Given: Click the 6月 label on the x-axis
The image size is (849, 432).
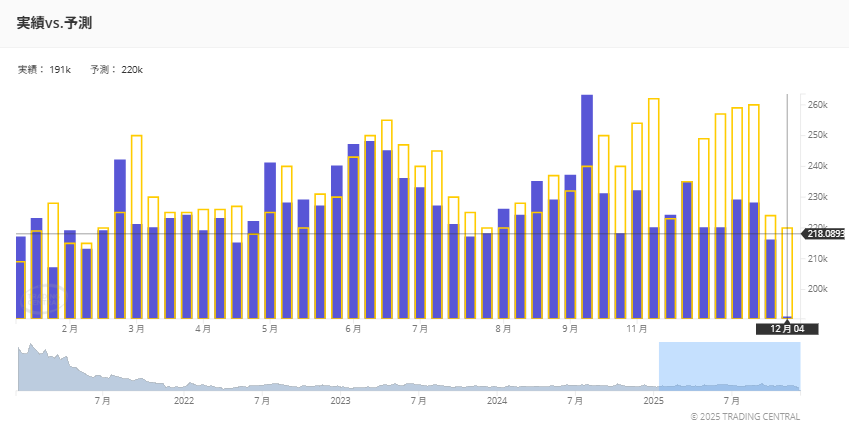Looking at the screenshot, I should click(x=353, y=328).
